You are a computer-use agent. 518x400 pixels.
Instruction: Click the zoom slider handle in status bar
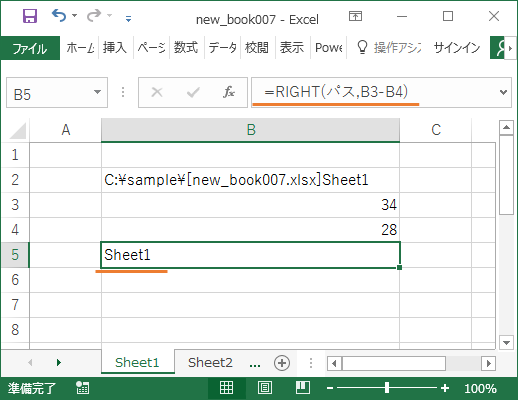[x=387, y=388]
